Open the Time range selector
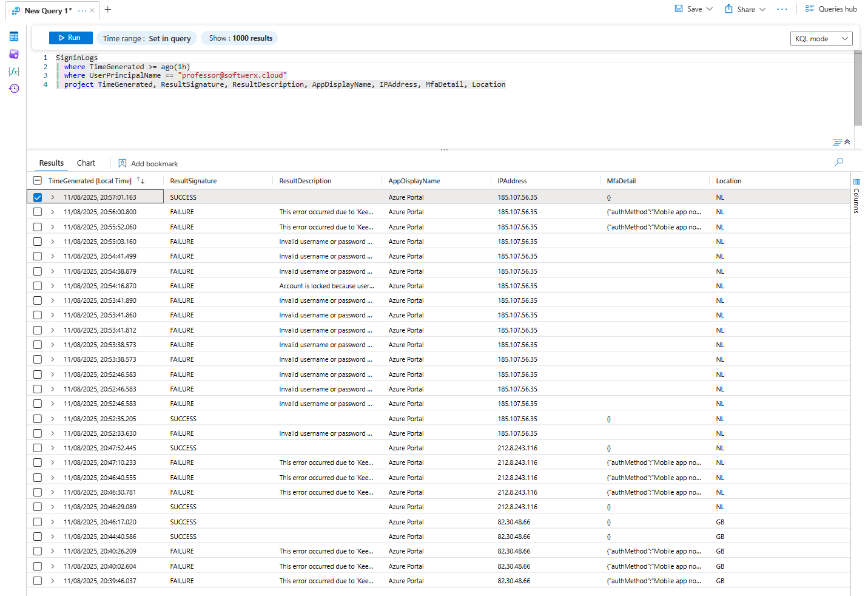 click(x=147, y=38)
